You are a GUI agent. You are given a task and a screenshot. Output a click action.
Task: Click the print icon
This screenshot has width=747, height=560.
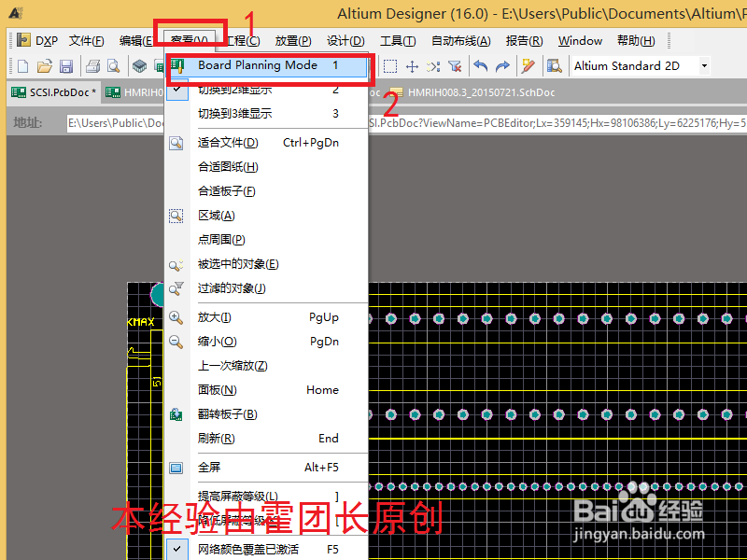[92, 66]
